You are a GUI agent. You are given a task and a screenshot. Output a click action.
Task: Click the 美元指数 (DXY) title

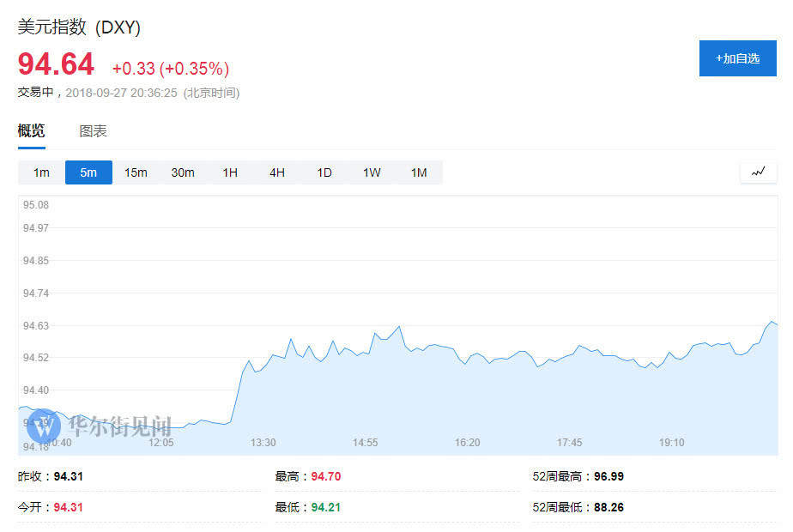79,27
